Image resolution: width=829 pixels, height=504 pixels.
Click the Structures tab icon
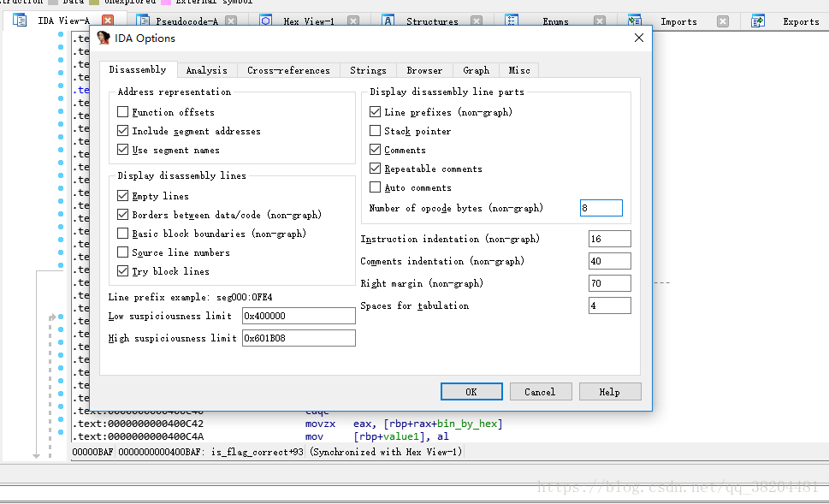pos(388,21)
